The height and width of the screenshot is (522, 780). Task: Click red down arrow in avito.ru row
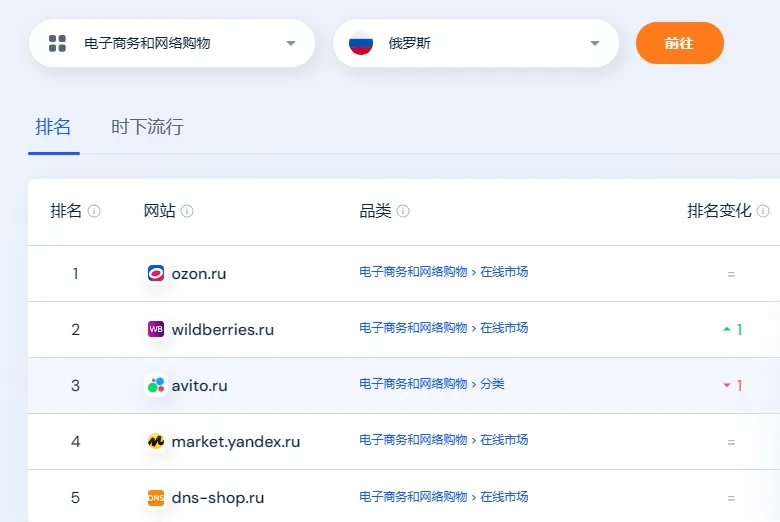pos(727,385)
